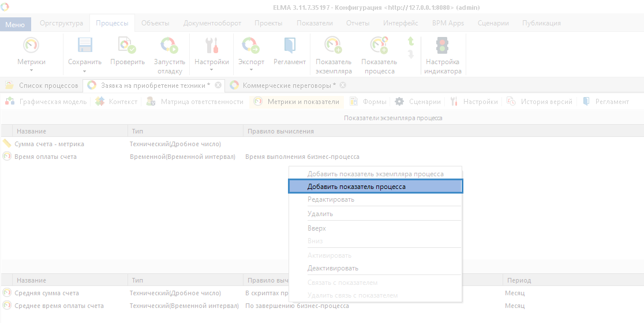Open the Графическая модель section

pyautogui.click(x=53, y=102)
